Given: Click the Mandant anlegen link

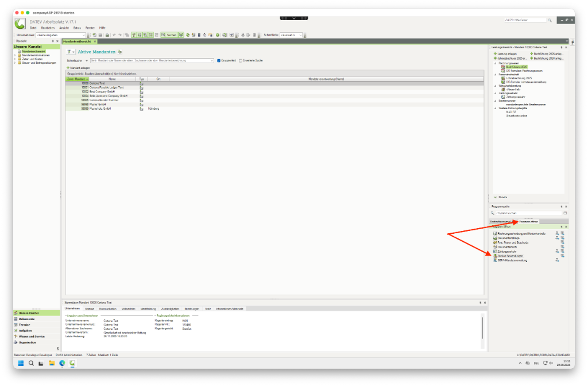Looking at the screenshot, I should [x=78, y=68].
